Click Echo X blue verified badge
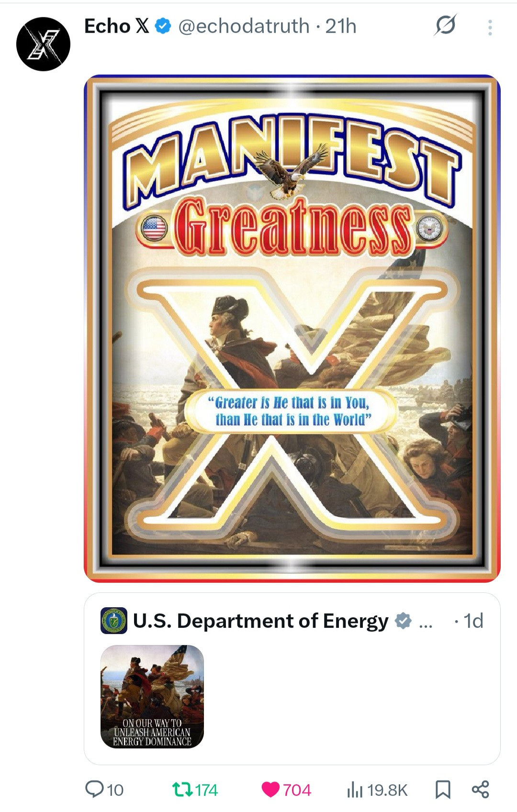The image size is (517, 812). (164, 26)
